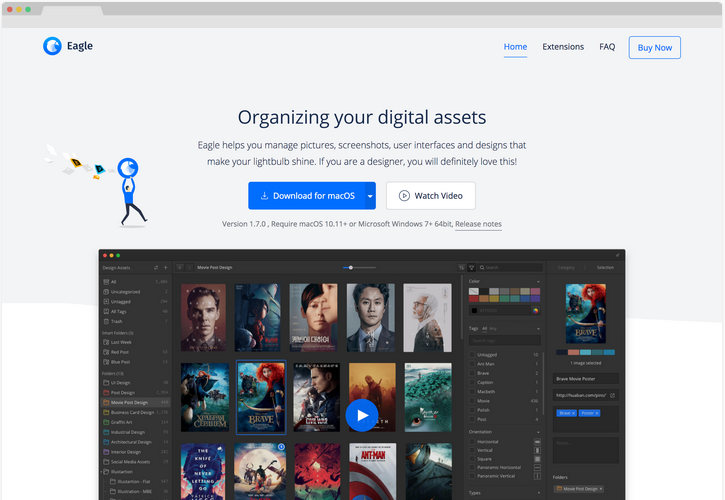Remove Movie Post Design folder chip
The height and width of the screenshot is (500, 725).
[x=601, y=489]
